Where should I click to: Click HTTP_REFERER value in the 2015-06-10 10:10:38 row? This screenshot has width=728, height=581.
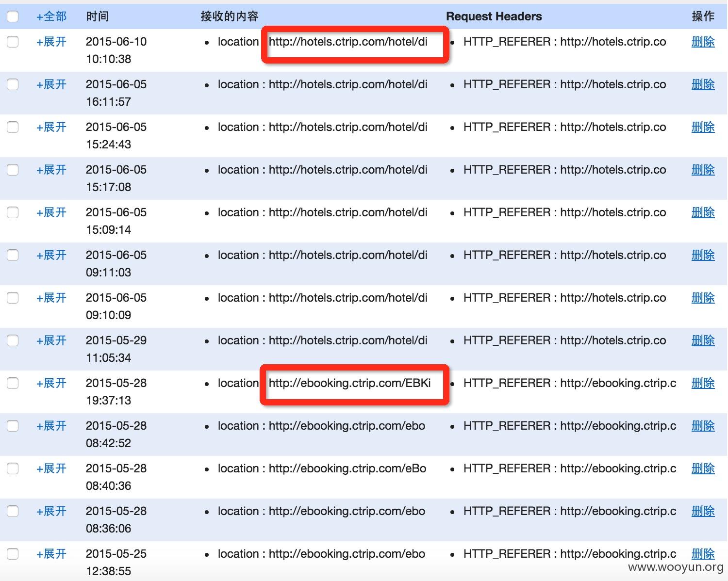[x=613, y=42]
